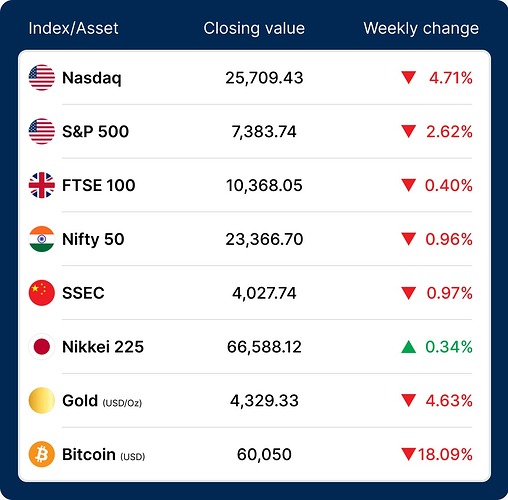Click the China flag icon beside SSEC

click(42, 293)
